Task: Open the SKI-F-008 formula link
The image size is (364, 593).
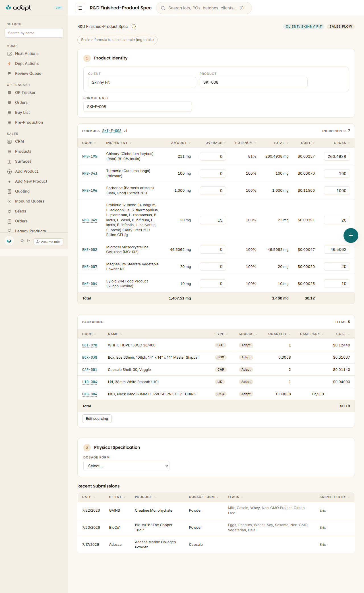Action: tap(112, 131)
